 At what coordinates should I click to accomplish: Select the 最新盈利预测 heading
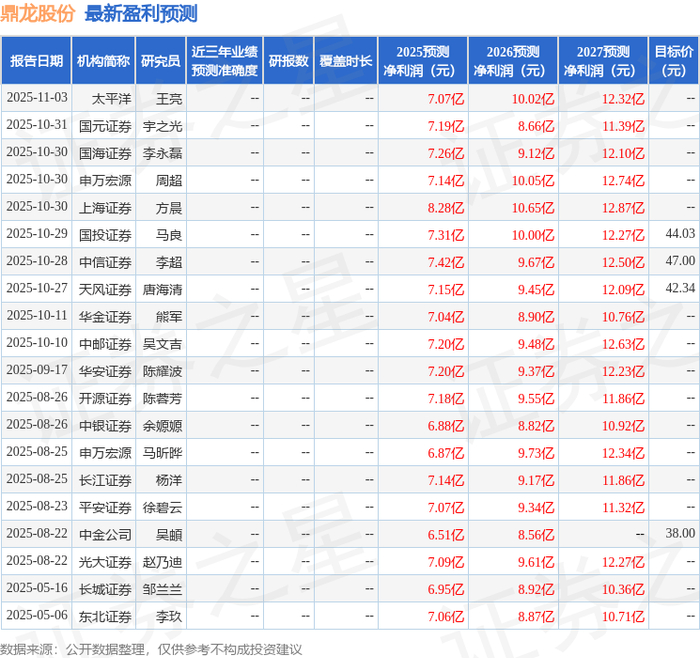pyautogui.click(x=141, y=14)
